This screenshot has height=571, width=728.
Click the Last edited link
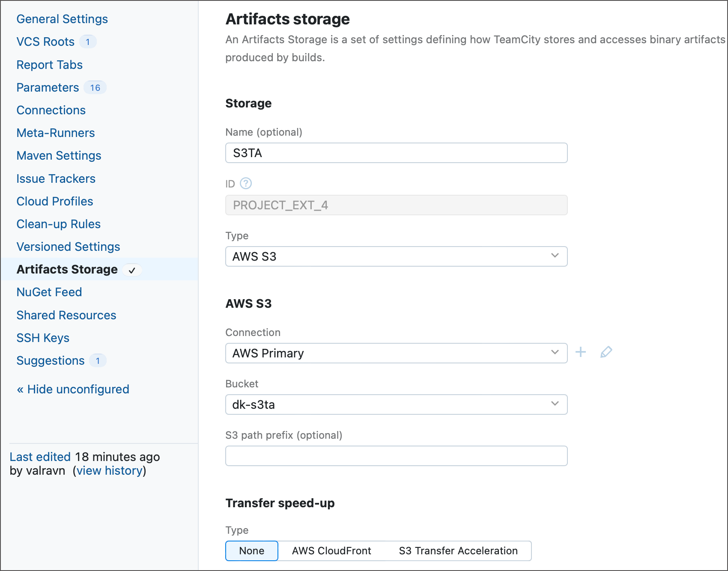[39, 457]
